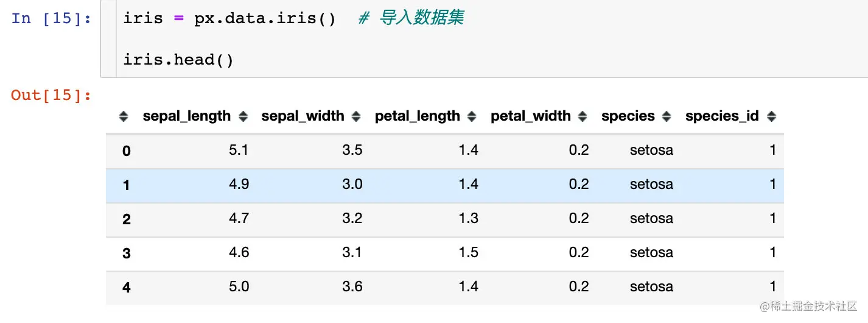
Task: Click the species column header
Action: (628, 116)
